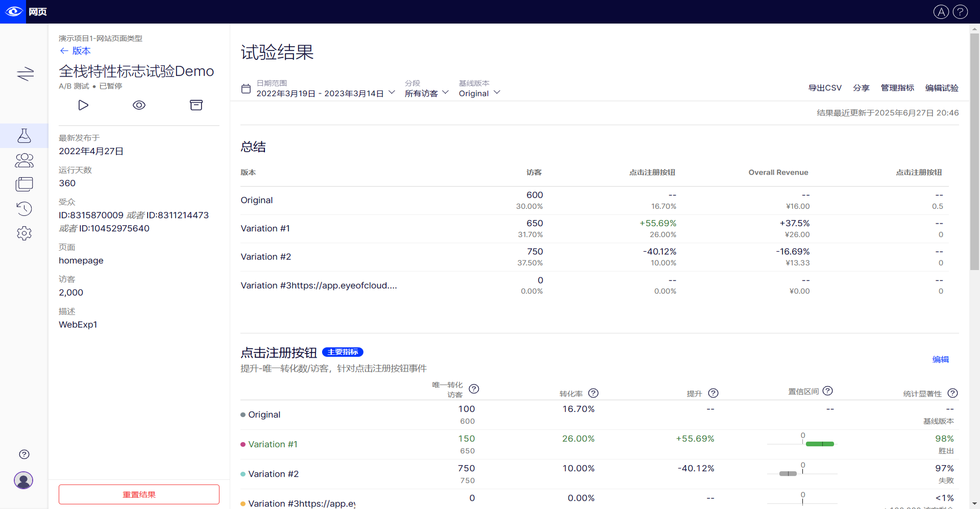Click Original in the summary table

pos(257,200)
